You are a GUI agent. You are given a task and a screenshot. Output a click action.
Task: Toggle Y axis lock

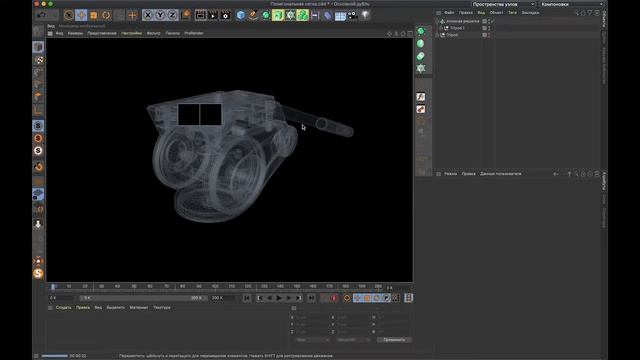coord(160,16)
